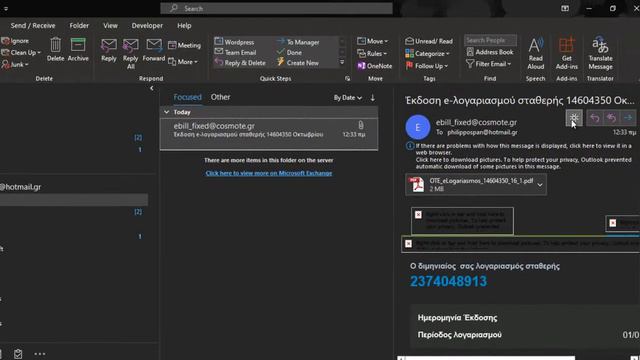640x360 pixels.
Task: Delete the selected email with trash icon
Action: pos(56,49)
